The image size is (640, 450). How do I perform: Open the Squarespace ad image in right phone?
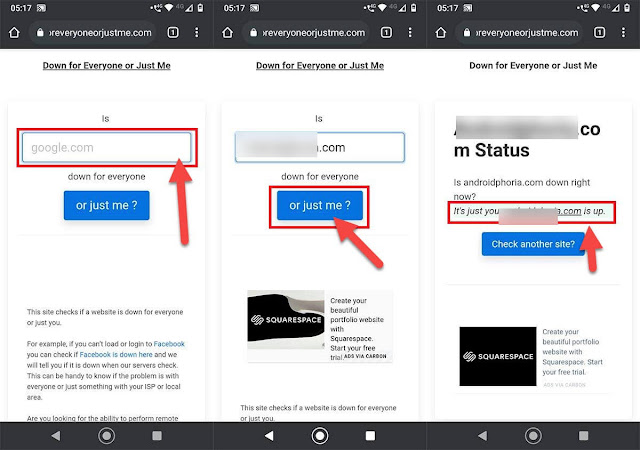[x=498, y=356]
